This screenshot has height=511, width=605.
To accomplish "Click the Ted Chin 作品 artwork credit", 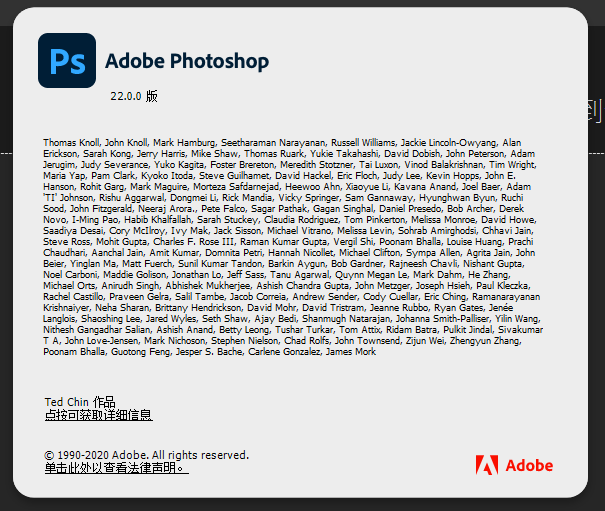I will click(x=78, y=402).
